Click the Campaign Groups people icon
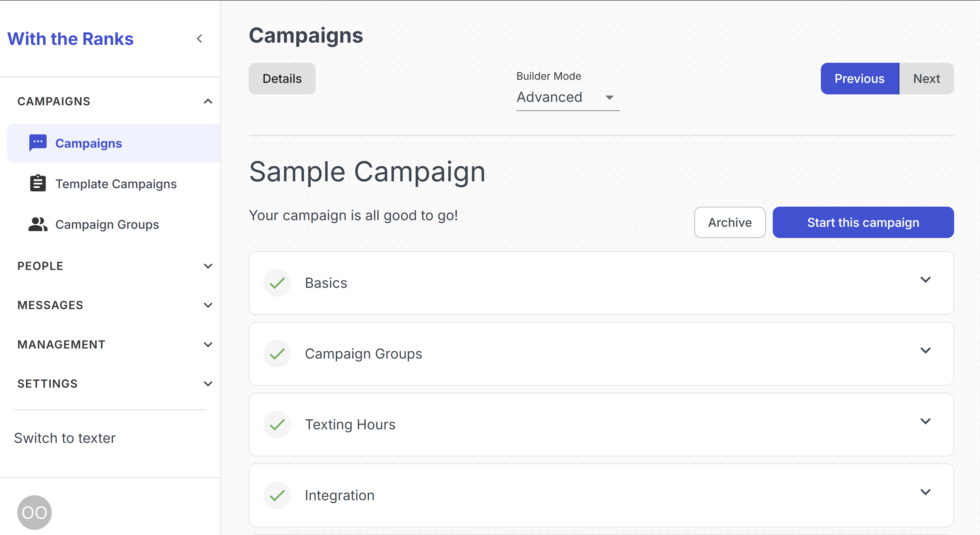This screenshot has width=980, height=535. (x=37, y=224)
